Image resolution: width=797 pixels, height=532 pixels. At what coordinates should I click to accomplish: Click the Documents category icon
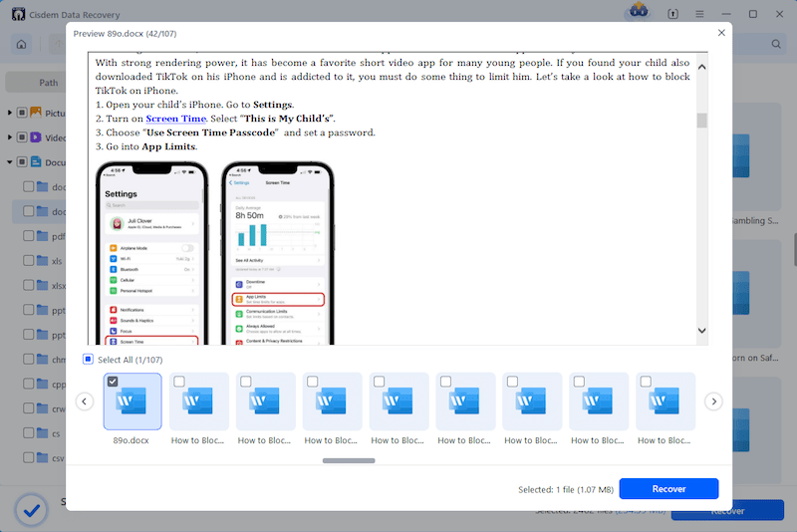36,162
